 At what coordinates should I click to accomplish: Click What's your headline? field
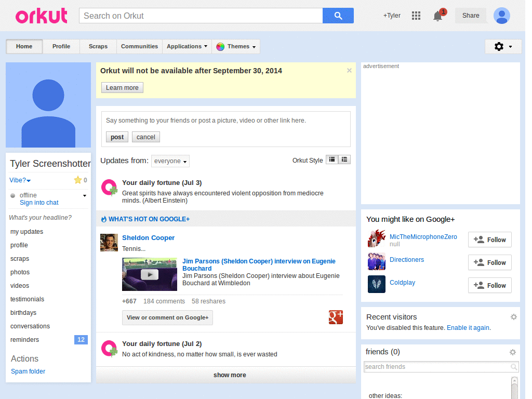pyautogui.click(x=41, y=218)
